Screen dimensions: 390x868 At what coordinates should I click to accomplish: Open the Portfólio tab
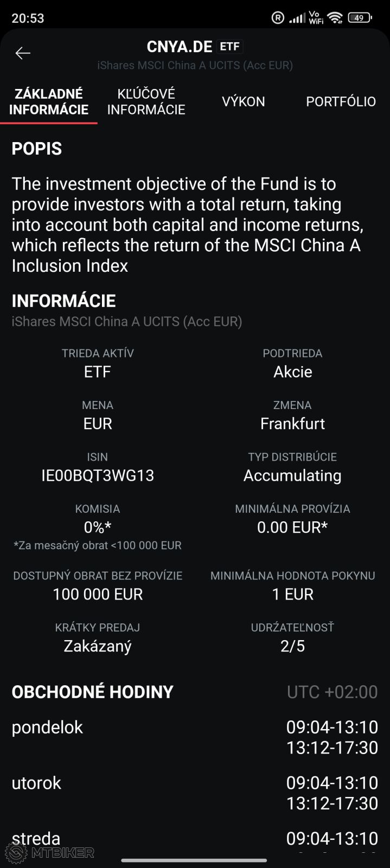(x=341, y=101)
